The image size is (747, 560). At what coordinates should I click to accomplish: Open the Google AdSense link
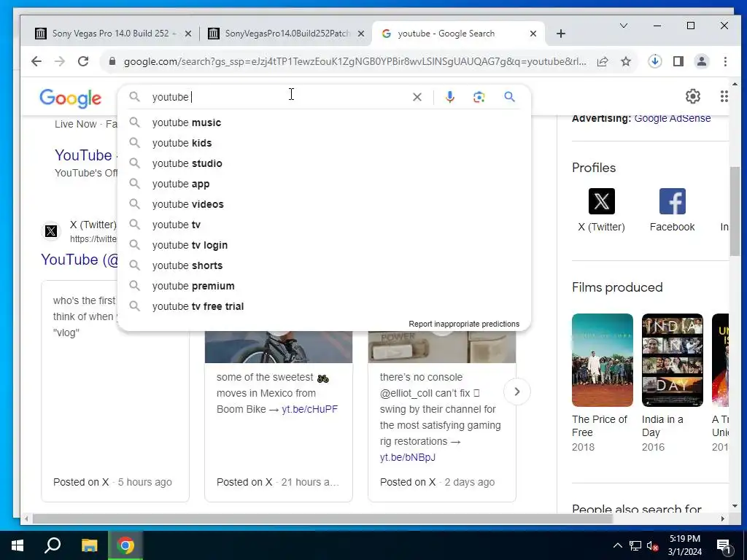pyautogui.click(x=672, y=119)
